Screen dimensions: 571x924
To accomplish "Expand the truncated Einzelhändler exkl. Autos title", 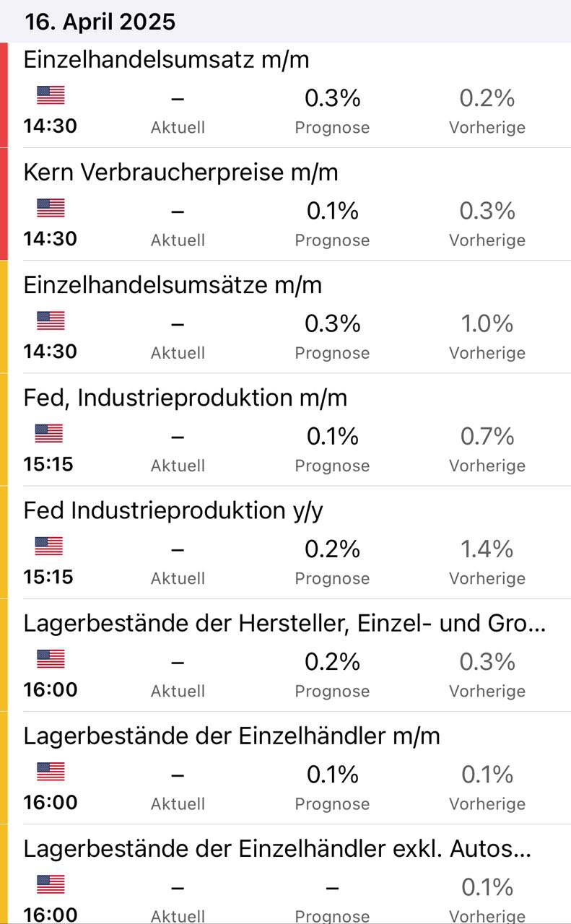I will click(277, 848).
